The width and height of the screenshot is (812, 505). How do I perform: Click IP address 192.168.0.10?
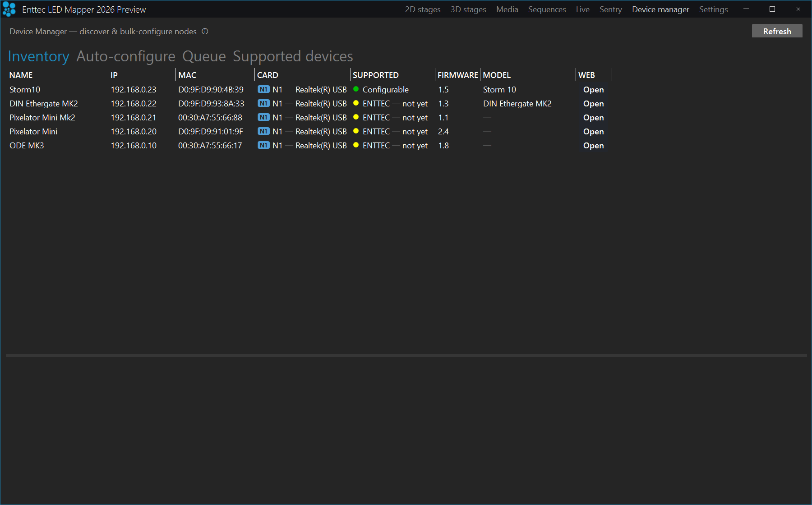tap(134, 146)
